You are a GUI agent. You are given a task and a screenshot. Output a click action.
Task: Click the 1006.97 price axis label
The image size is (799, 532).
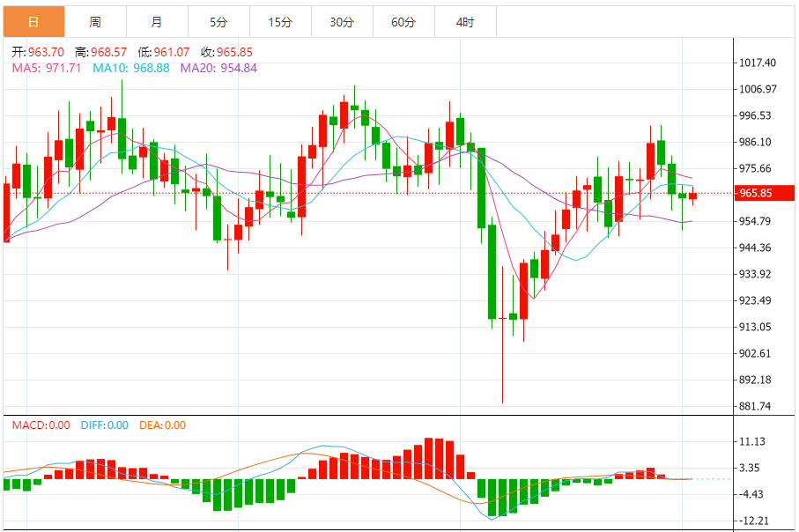pos(758,89)
